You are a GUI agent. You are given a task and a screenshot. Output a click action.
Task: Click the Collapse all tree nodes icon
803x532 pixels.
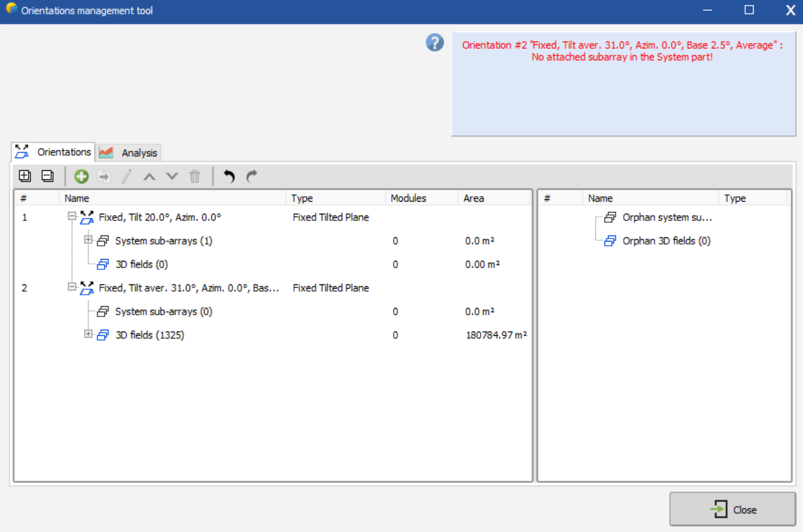click(47, 176)
